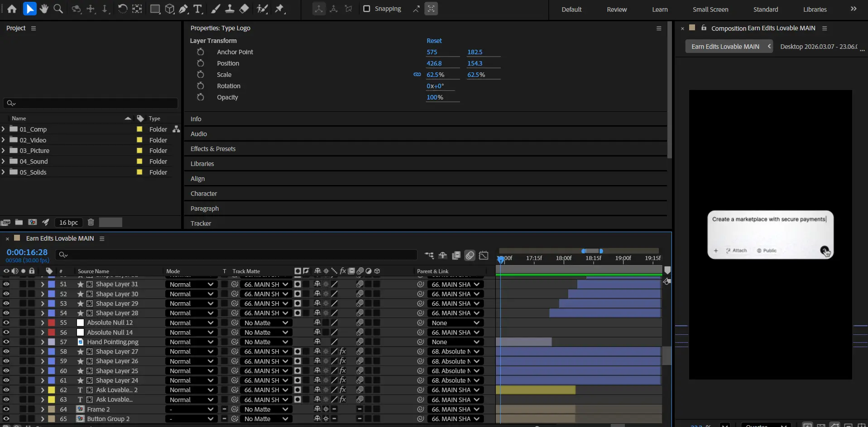Viewport: 868px width, 427px height.
Task: Delete selected project item with trash icon
Action: 91,222
